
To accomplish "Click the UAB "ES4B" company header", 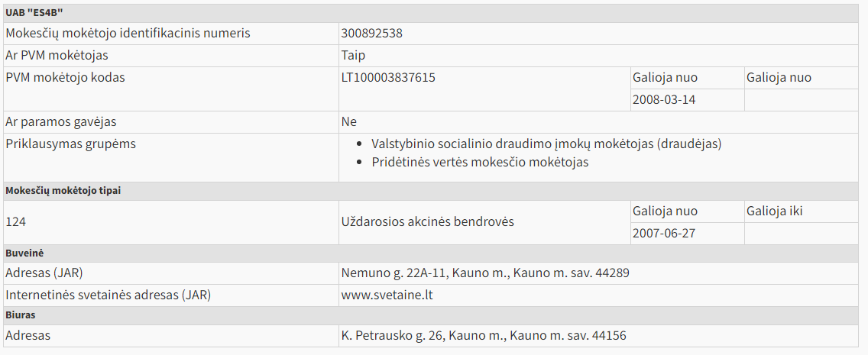I will click(x=36, y=14).
